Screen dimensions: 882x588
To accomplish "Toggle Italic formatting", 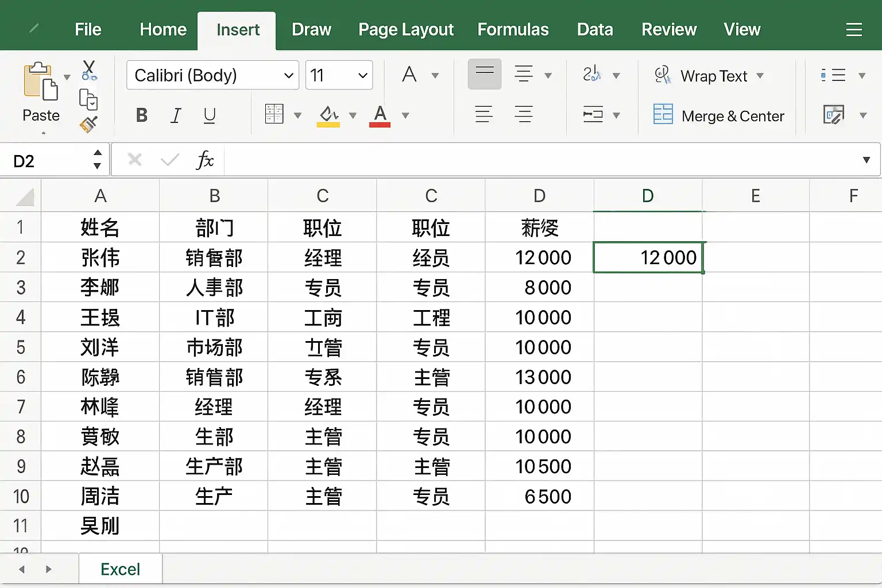I will click(176, 115).
